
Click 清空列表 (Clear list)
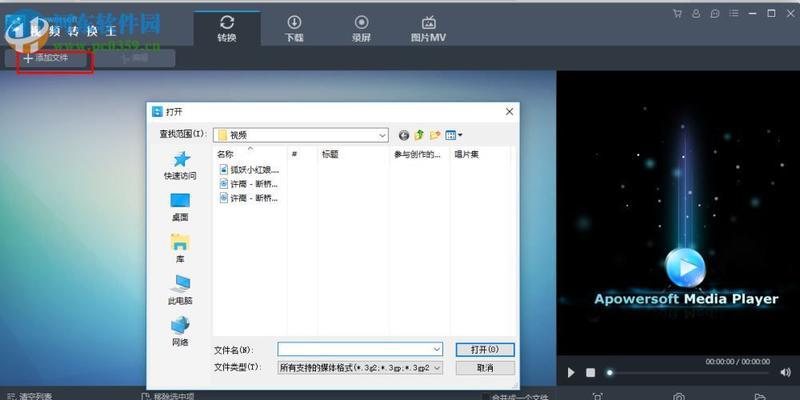click(30, 396)
